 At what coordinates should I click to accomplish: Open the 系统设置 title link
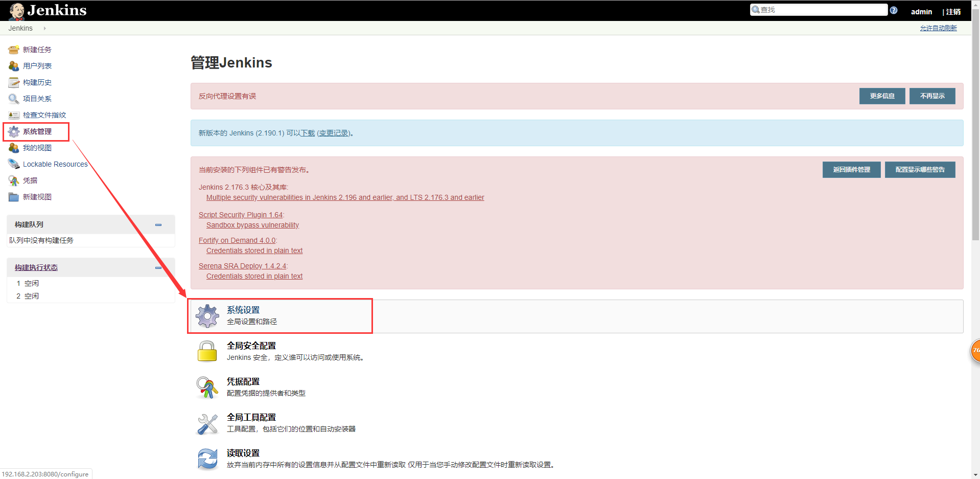243,310
